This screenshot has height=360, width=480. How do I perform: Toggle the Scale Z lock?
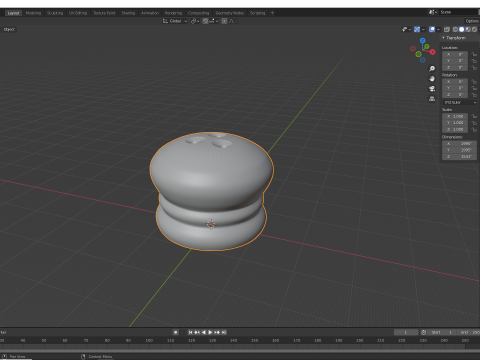pos(474,129)
